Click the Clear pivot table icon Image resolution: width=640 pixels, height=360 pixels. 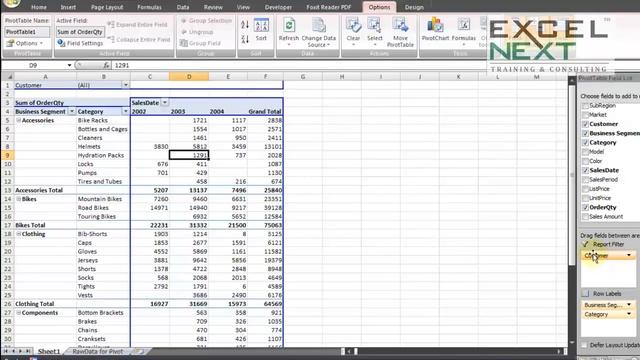[353, 31]
